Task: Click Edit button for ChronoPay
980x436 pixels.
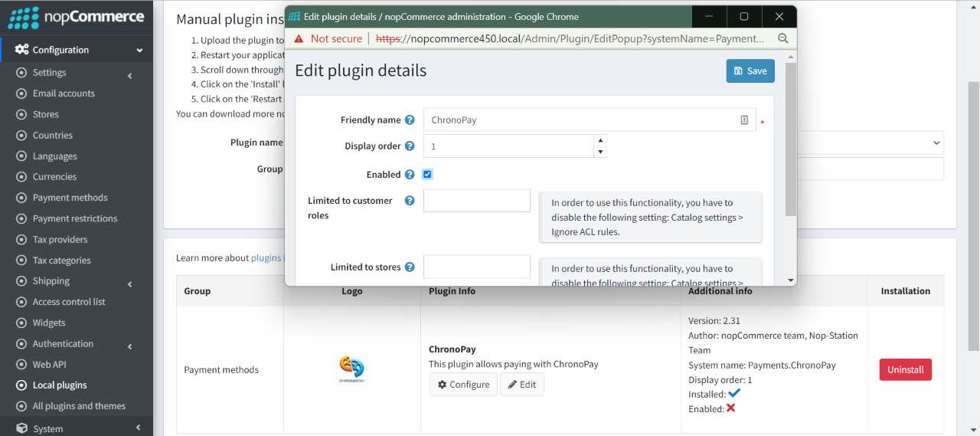Action: [522, 385]
